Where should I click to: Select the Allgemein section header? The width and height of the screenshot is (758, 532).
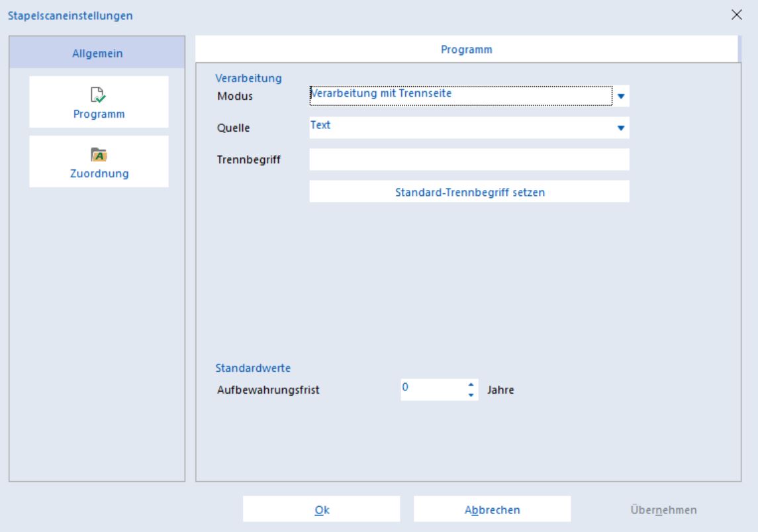97,53
